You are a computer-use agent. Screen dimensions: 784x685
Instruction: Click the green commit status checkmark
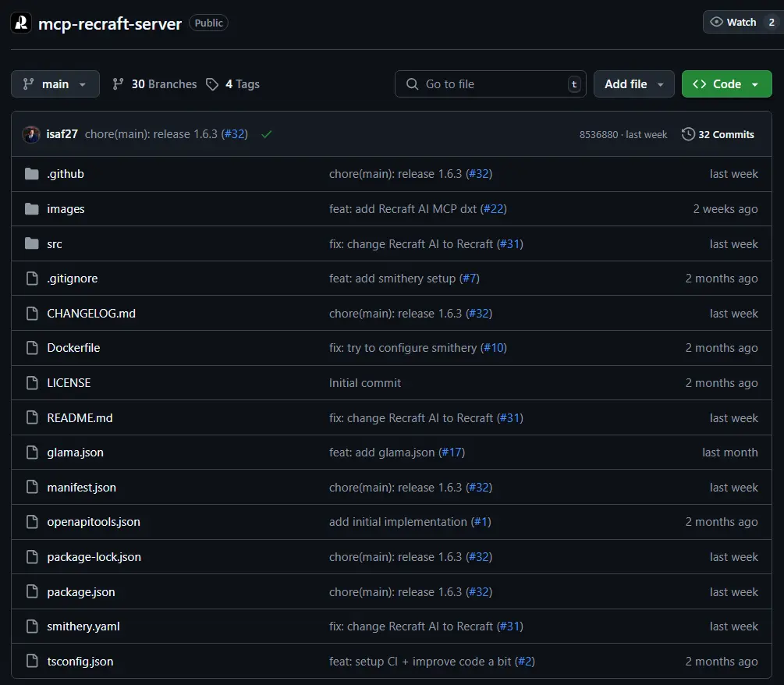(x=267, y=134)
